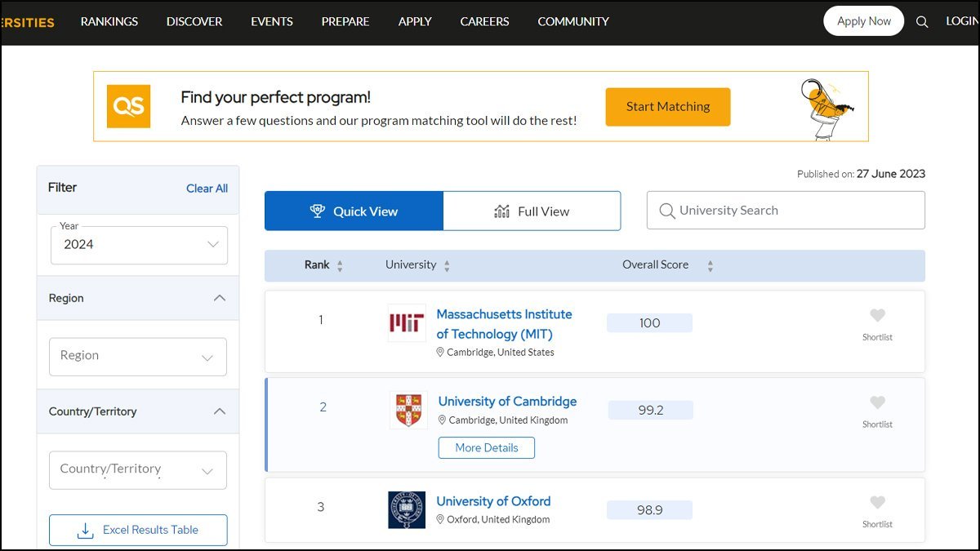
Task: Click the Filter panel heading
Action: click(x=62, y=188)
